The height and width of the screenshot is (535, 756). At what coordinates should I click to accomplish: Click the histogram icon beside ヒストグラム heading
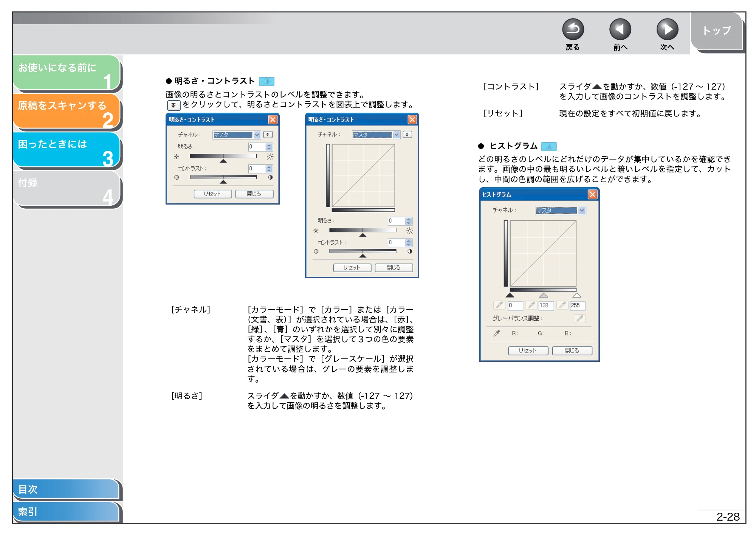[549, 146]
